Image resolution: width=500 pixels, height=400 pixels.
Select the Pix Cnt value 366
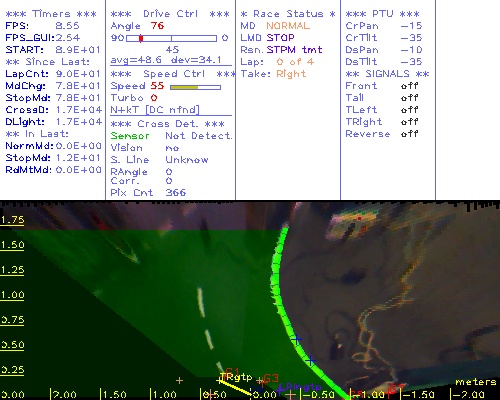176,193
